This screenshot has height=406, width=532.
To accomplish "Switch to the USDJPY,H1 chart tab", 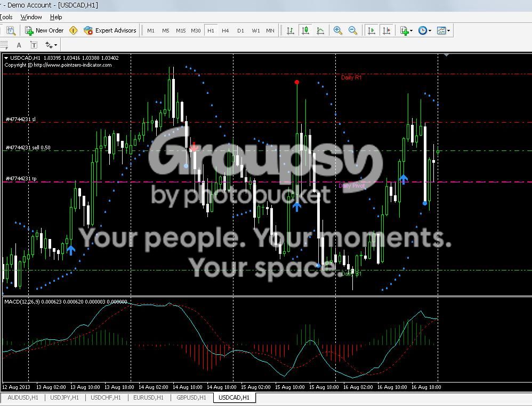I will pos(65,397).
